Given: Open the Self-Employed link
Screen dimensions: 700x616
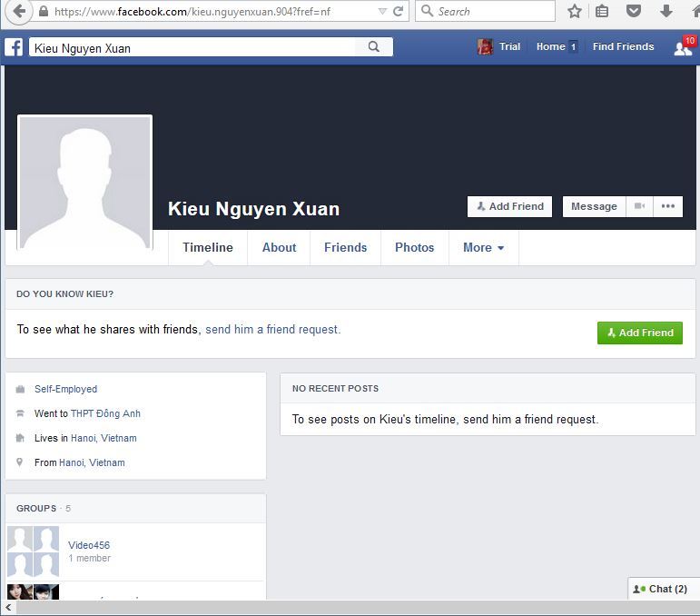Looking at the screenshot, I should pos(65,389).
